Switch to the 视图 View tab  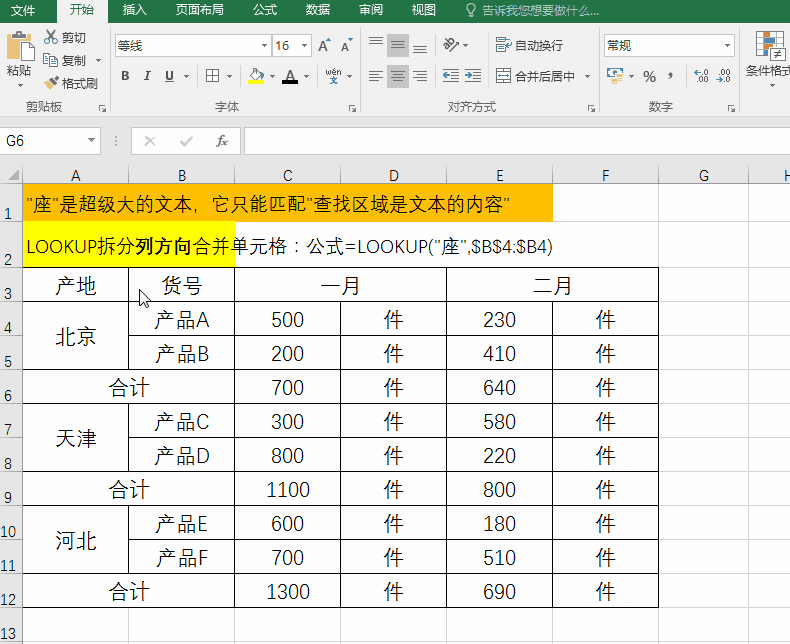pyautogui.click(x=424, y=10)
